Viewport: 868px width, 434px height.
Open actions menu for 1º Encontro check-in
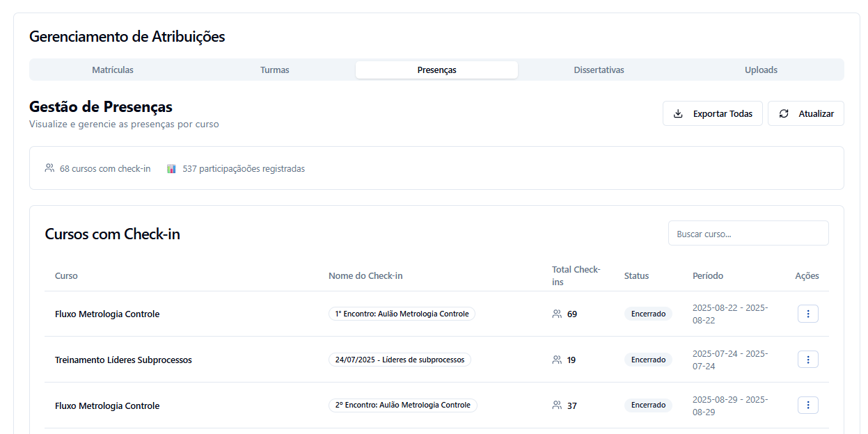tap(807, 314)
